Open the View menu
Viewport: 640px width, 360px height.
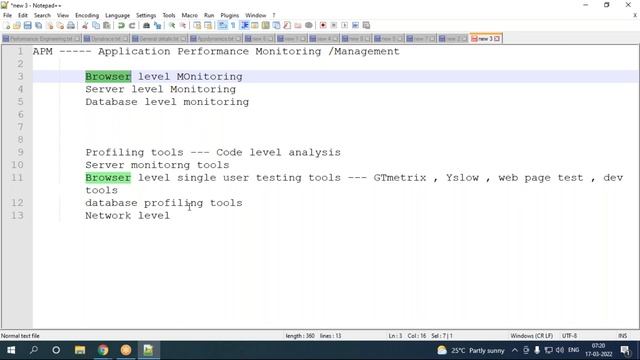pos(62,15)
